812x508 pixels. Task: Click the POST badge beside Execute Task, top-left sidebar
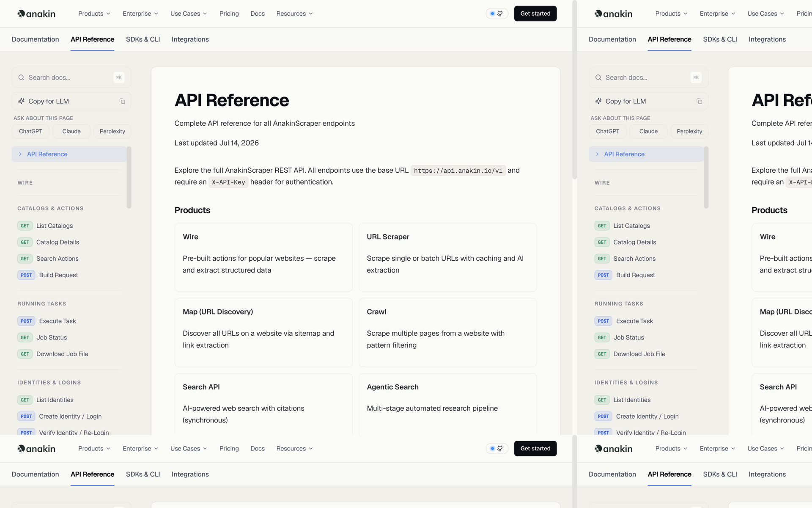(x=26, y=321)
